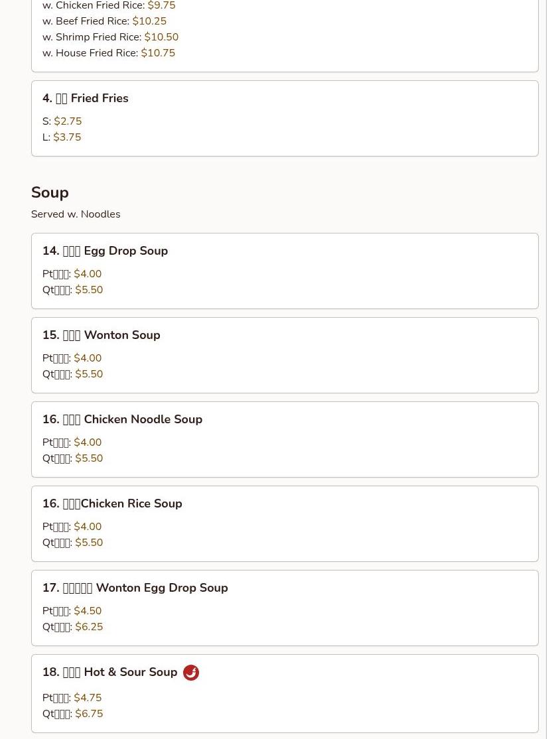Click the spicy chili icon beside Hot & Sour Soup

click(191, 673)
